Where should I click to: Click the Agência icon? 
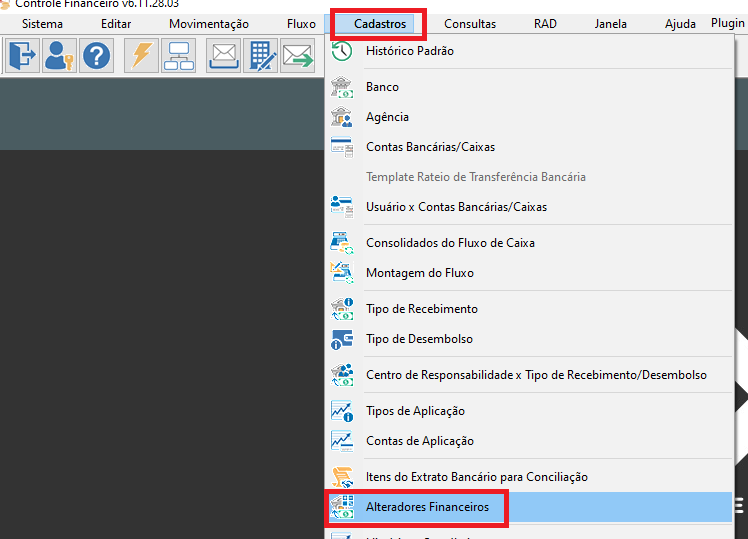(342, 117)
